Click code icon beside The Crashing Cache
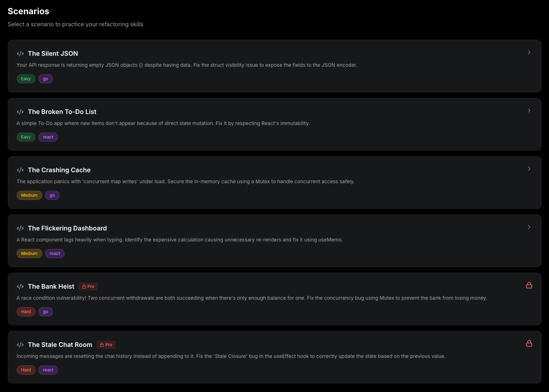This screenshot has height=392, width=549. (20, 170)
